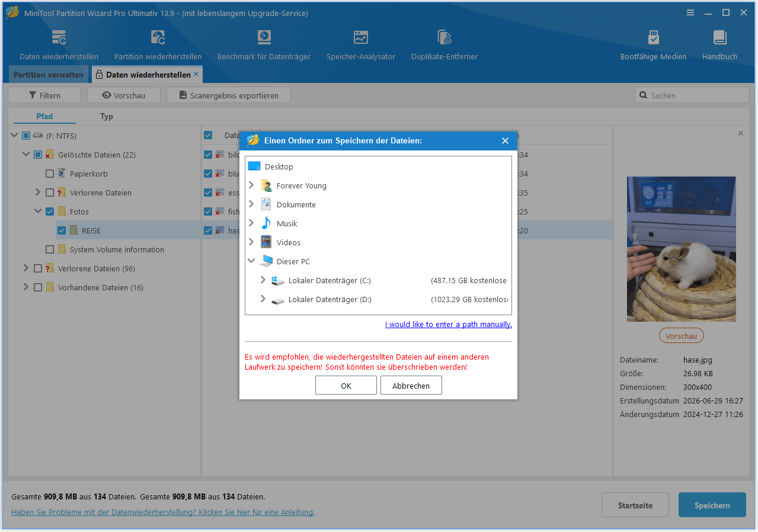Image resolution: width=758 pixels, height=532 pixels.
Task: Click the hase.jpg rabbit preview thumbnail
Action: [x=682, y=249]
